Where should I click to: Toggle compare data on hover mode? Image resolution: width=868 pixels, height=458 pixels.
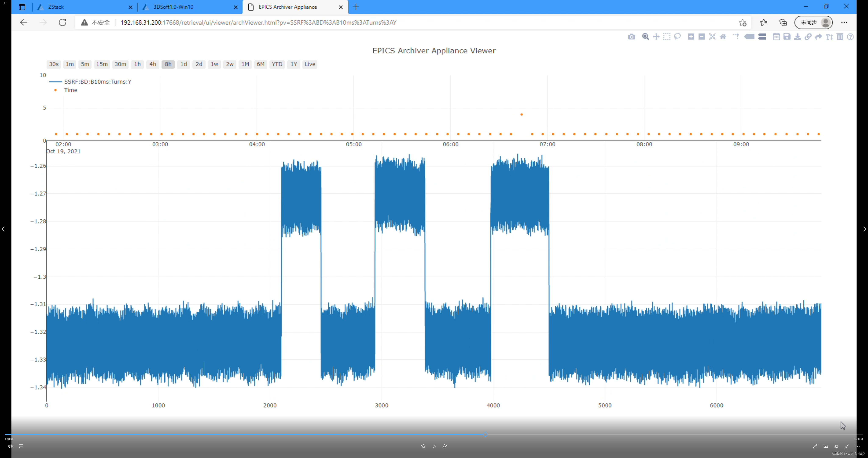[x=762, y=37]
